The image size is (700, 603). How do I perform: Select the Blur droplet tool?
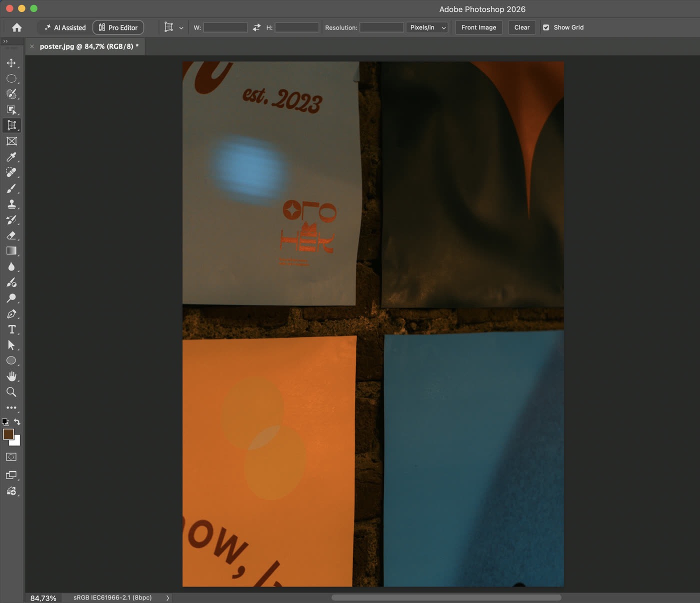tap(11, 266)
